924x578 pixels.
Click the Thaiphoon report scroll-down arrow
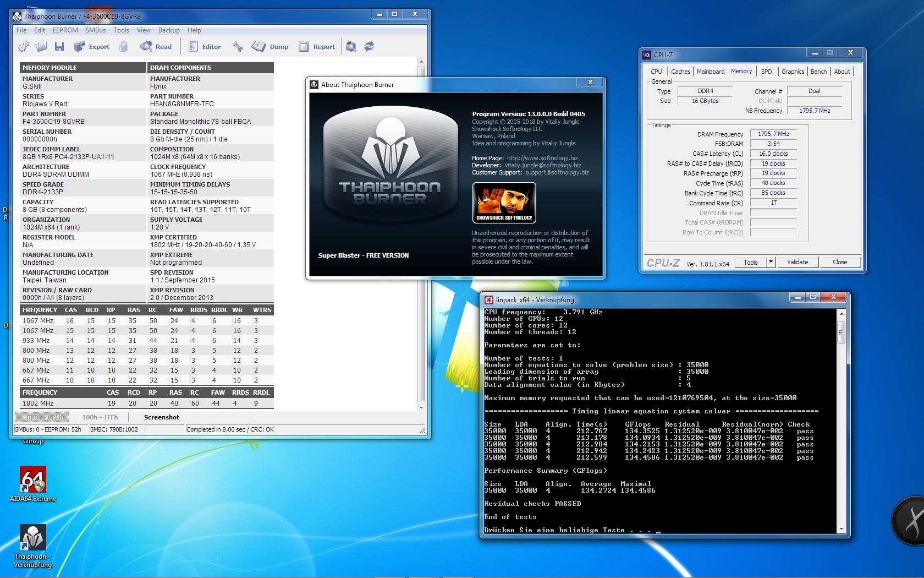click(421, 408)
